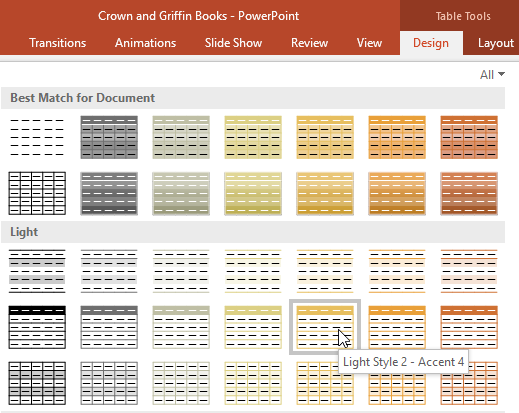Image resolution: width=519 pixels, height=413 pixels.
Task: Pick the orange header Light Style 2 thumbnail
Action: click(x=397, y=327)
